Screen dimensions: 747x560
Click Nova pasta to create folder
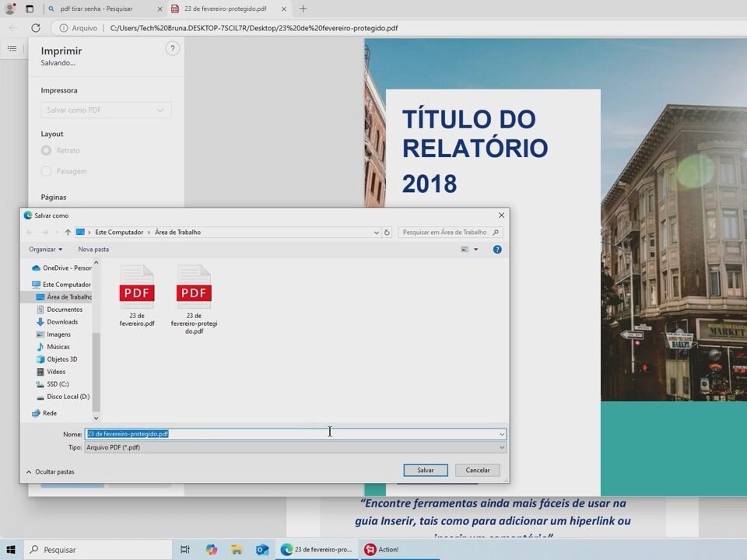93,250
